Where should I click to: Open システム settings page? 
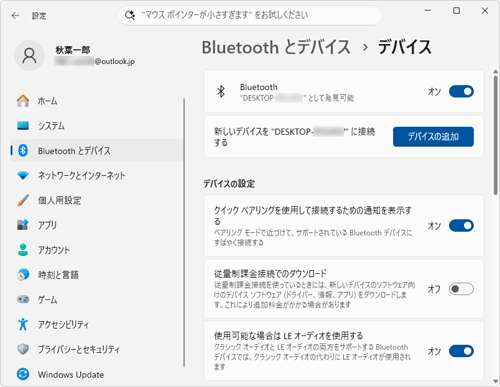(x=97, y=126)
